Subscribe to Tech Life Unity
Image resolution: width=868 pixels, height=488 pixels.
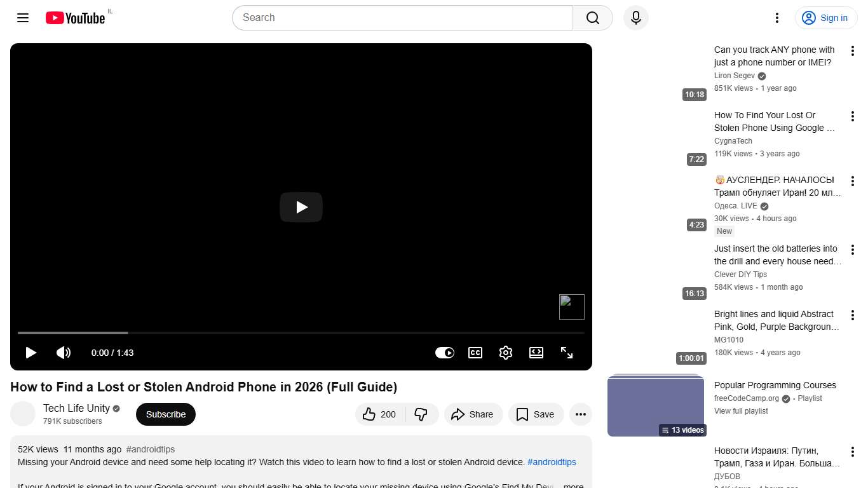point(165,414)
